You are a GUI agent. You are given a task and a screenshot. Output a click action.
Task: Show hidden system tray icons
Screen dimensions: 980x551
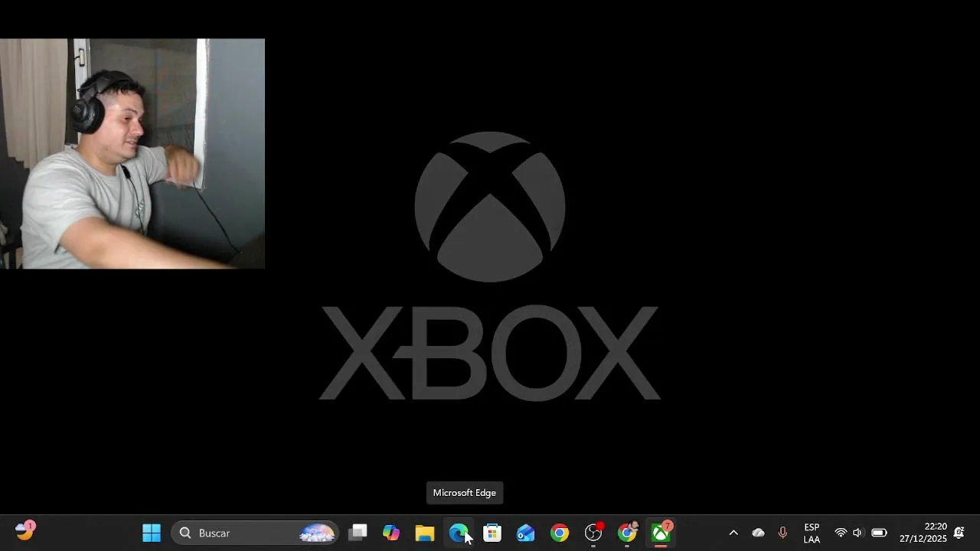(x=733, y=533)
